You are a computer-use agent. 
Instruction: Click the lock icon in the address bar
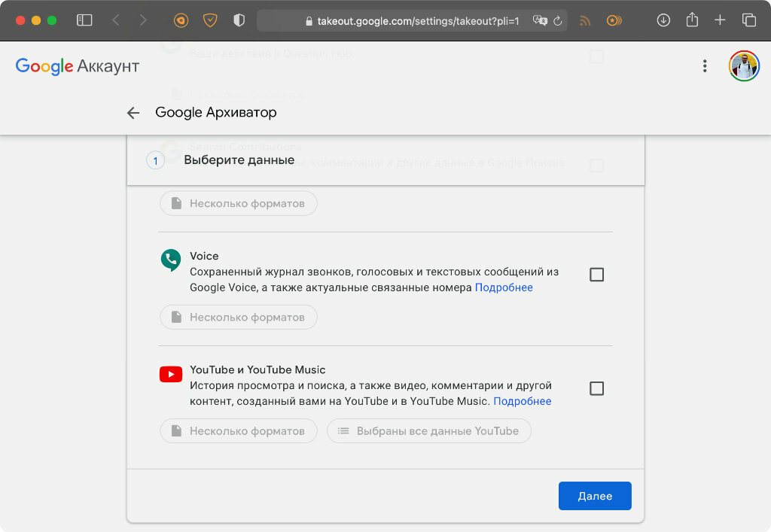coord(309,21)
